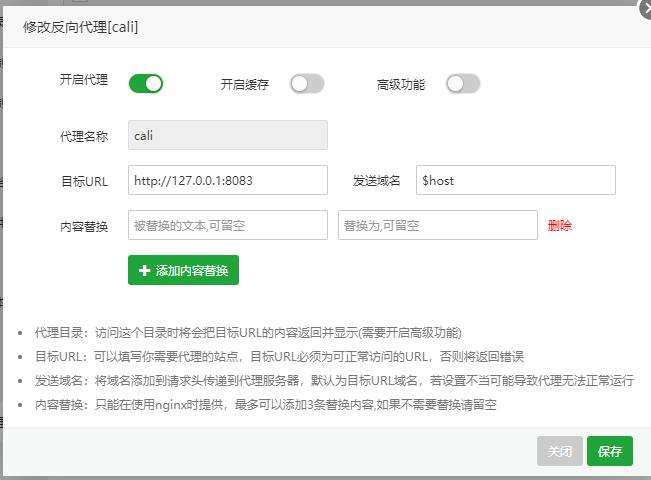Screen dimensions: 651x480
Task: Disable the 开启代理 proxy toggle
Action: click(x=146, y=84)
